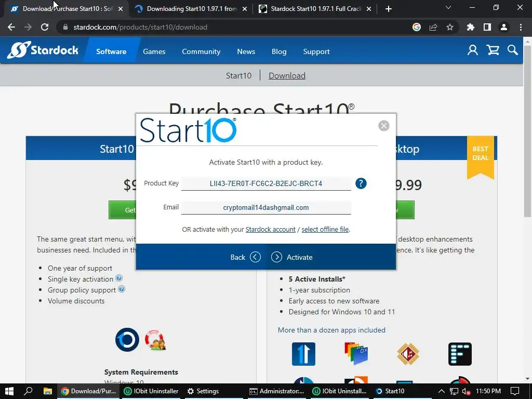
Task: Click the page vertical scrollbar thumb
Action: pyautogui.click(x=527, y=130)
